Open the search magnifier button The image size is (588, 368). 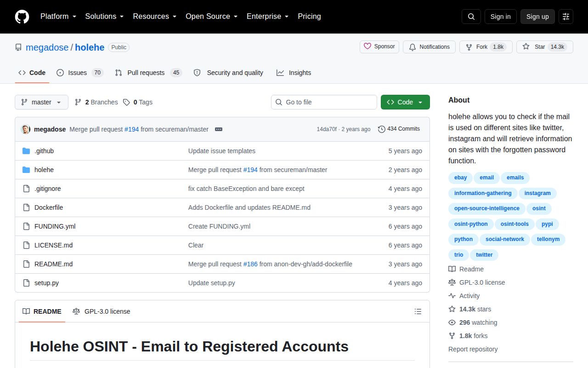471,17
